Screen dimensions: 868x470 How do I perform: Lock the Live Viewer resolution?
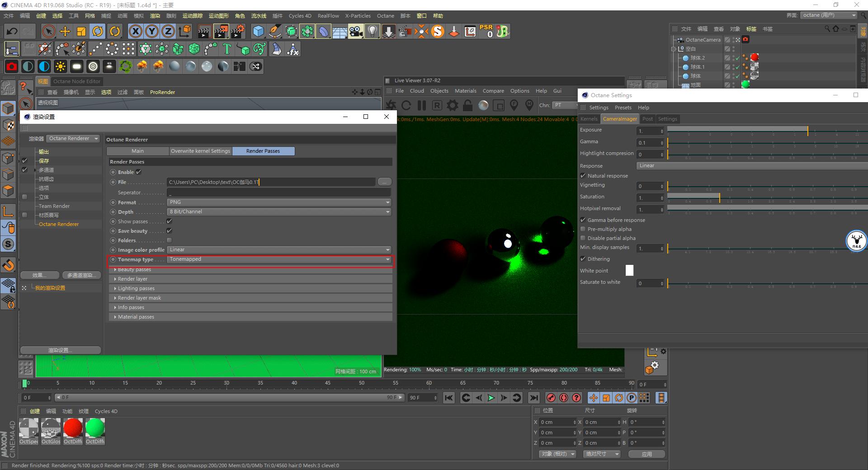click(x=467, y=105)
